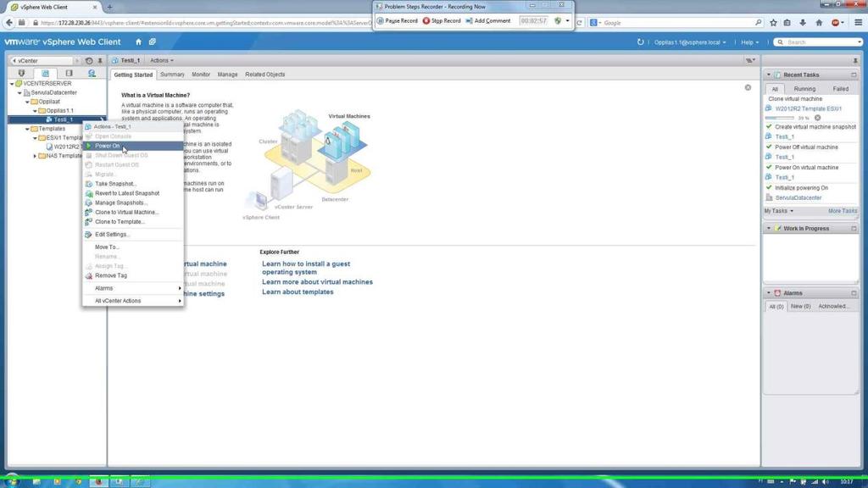Open All vCenter Actions submenu
This screenshot has height=488, width=868.
[133, 301]
